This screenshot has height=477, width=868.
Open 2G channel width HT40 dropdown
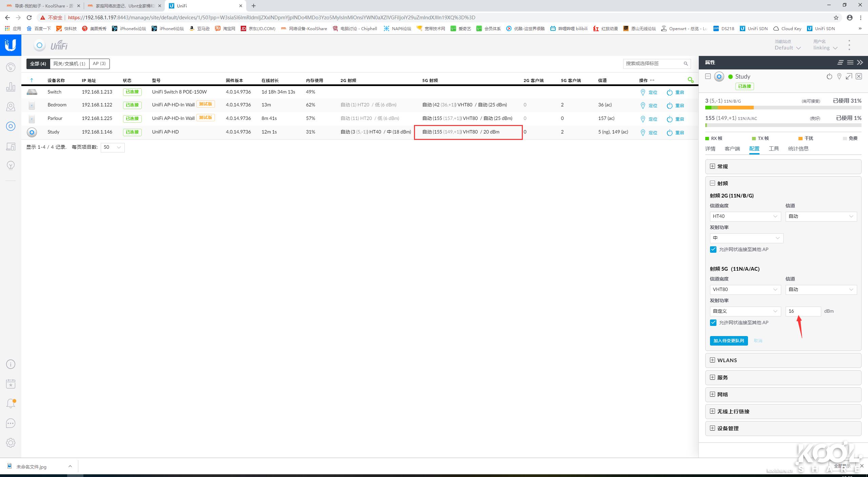point(745,216)
